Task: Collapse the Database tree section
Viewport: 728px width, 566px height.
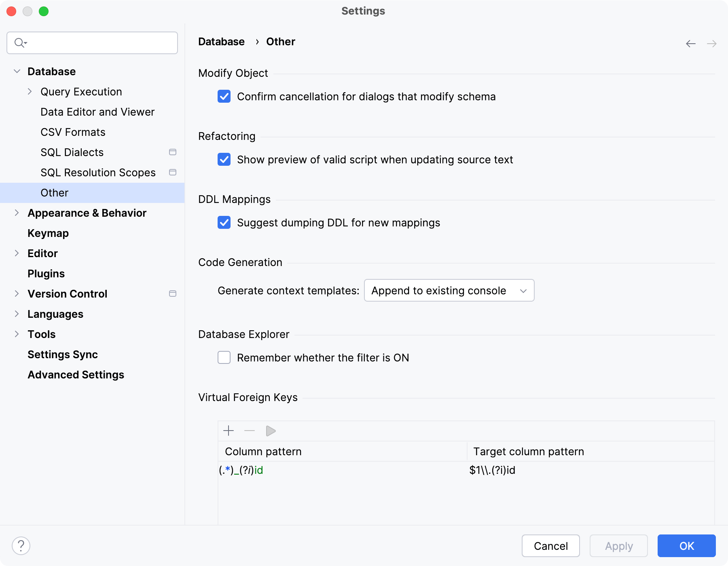Action: 17,71
